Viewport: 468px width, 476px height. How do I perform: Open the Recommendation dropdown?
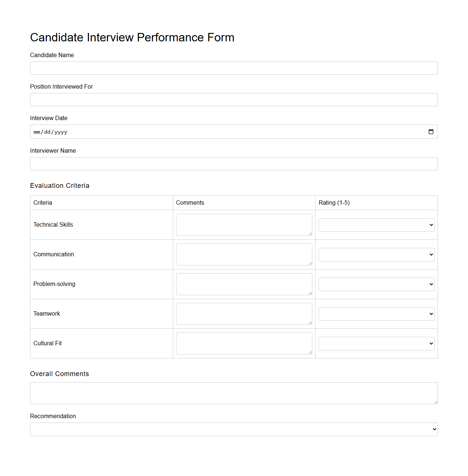coord(234,429)
